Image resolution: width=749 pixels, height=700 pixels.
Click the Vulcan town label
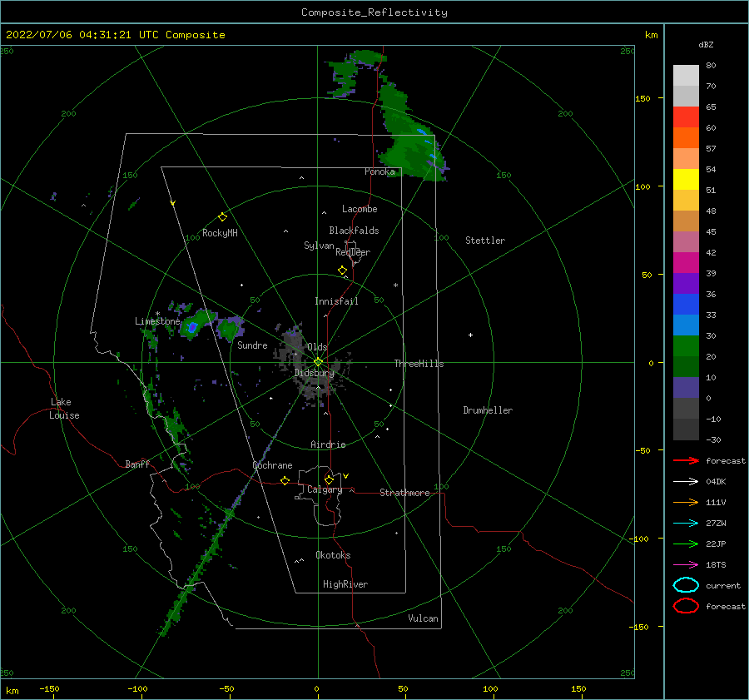423,618
